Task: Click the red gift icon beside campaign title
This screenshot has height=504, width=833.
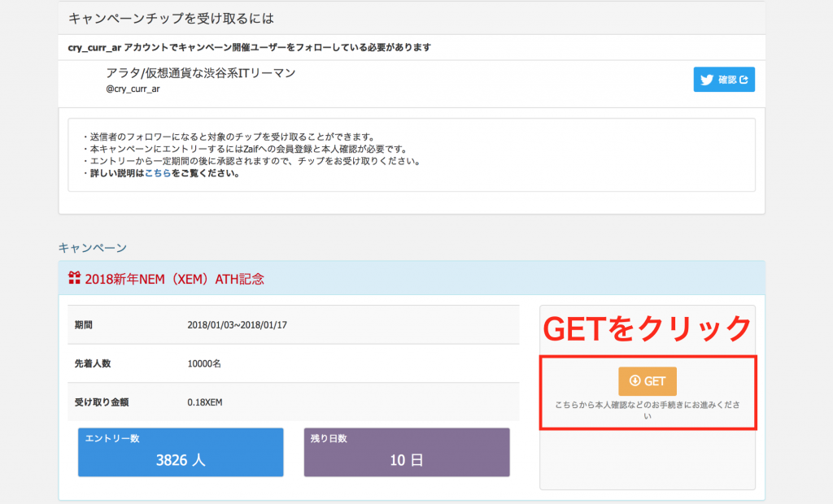Action: 75,279
